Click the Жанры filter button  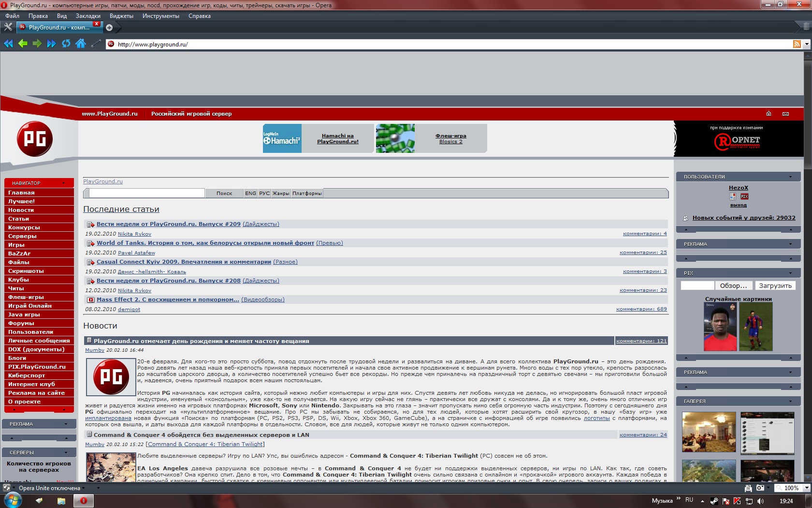pos(281,194)
